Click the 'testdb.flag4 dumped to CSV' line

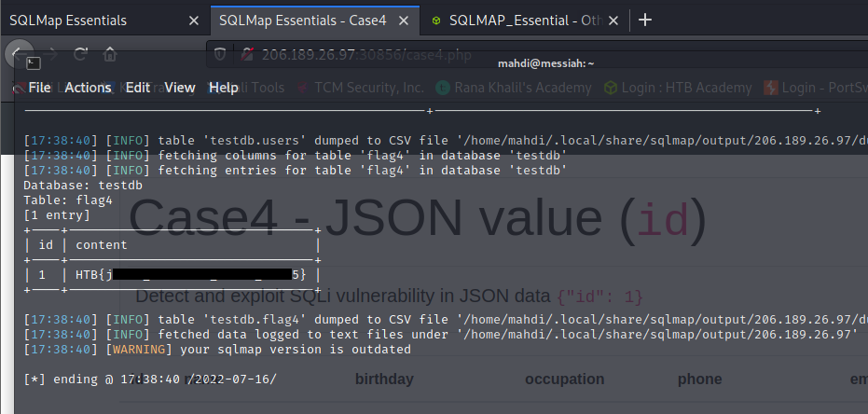tap(446, 320)
